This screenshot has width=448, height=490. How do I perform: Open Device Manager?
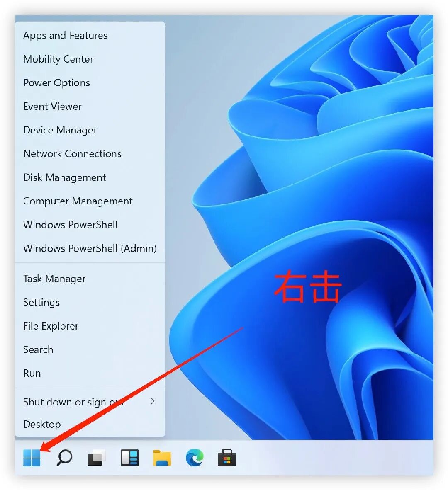60,130
